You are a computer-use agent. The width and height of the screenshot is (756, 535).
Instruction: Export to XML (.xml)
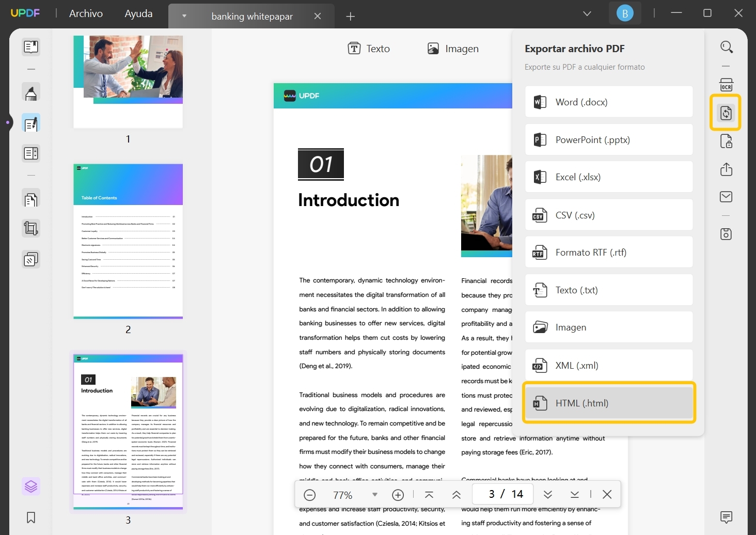click(609, 365)
